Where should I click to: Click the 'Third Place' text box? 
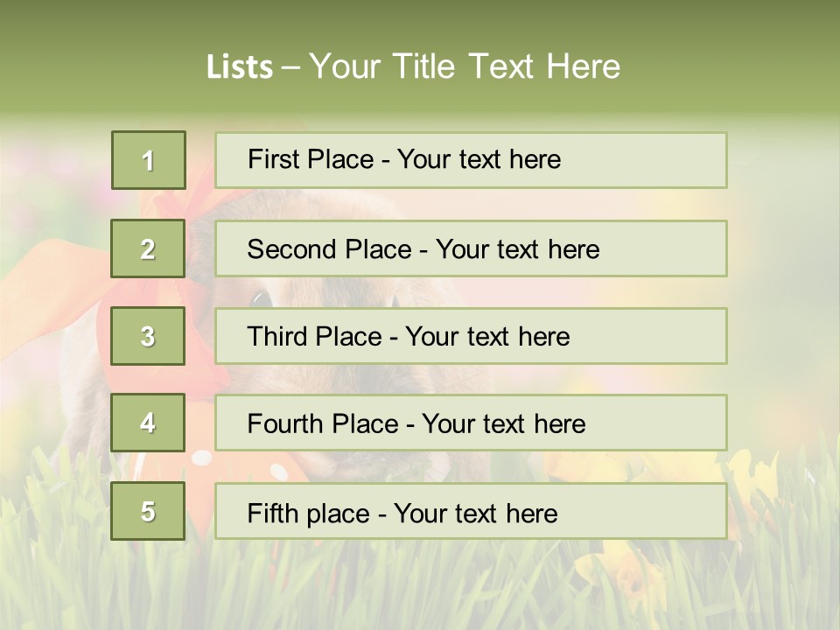pyautogui.click(x=471, y=336)
